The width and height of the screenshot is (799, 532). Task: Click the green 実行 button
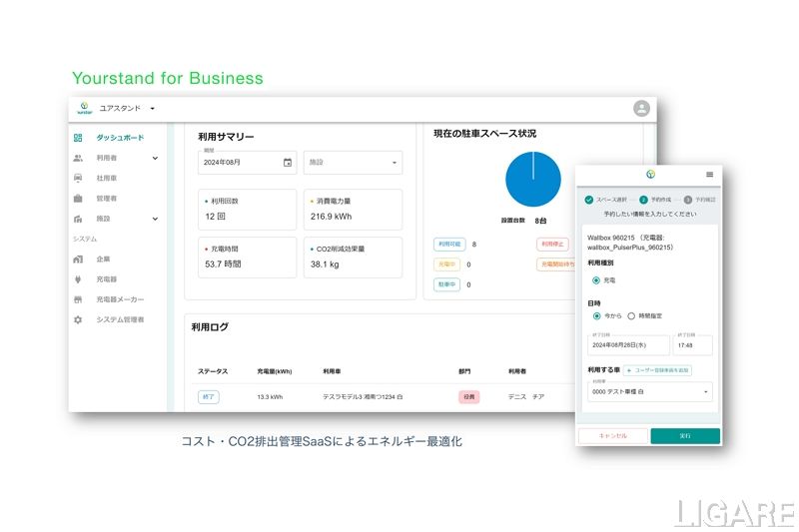click(684, 435)
